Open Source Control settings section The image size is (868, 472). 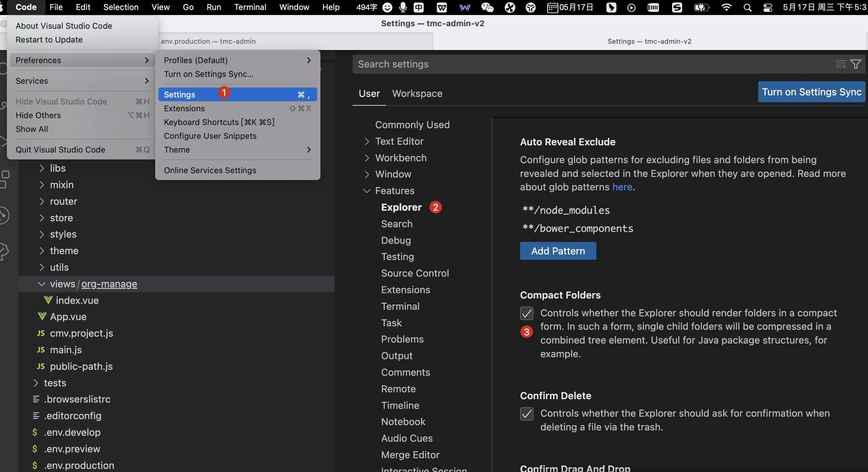(x=415, y=273)
